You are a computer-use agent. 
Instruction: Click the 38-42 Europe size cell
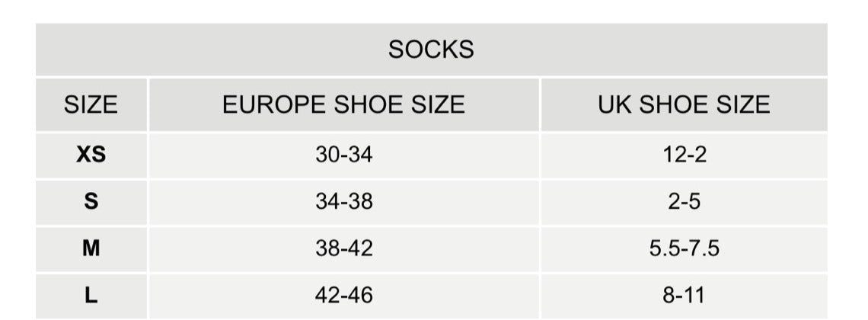coord(344,248)
